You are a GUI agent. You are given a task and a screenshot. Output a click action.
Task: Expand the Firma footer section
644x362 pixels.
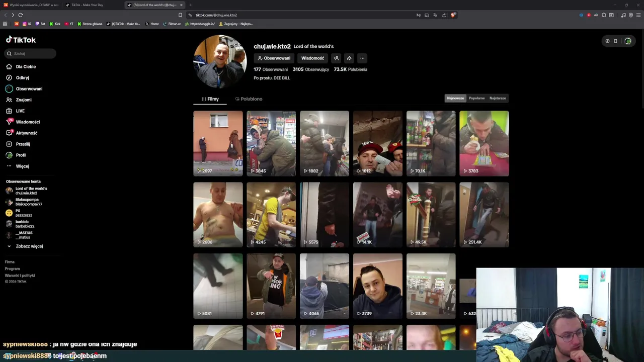(10, 262)
